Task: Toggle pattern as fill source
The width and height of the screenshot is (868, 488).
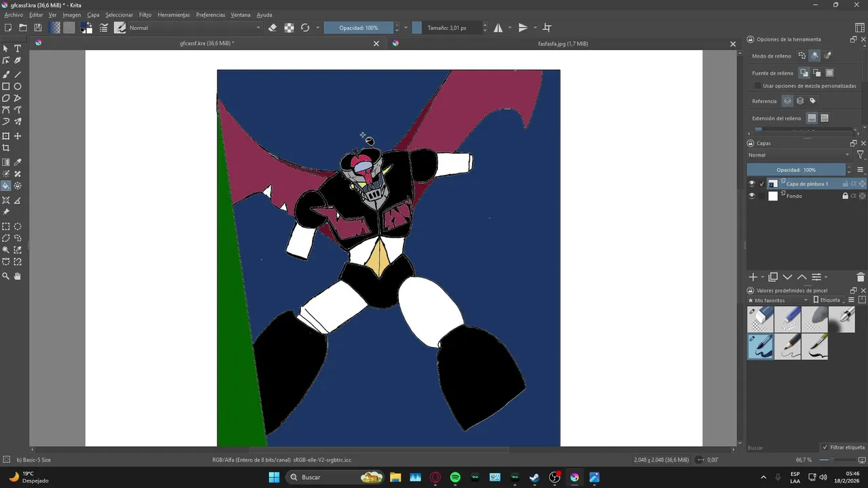Action: point(829,73)
